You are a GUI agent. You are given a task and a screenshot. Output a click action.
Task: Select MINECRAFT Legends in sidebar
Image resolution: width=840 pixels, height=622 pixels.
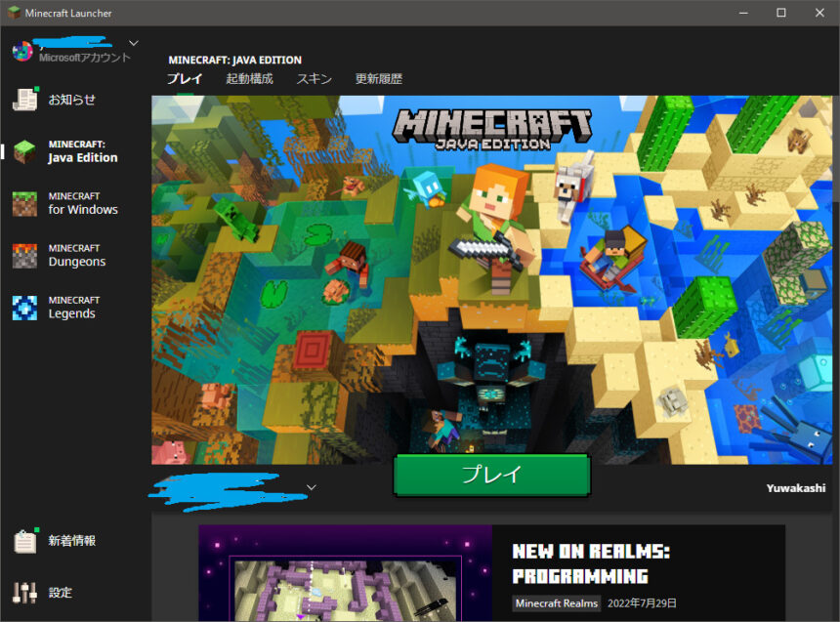pos(74,308)
